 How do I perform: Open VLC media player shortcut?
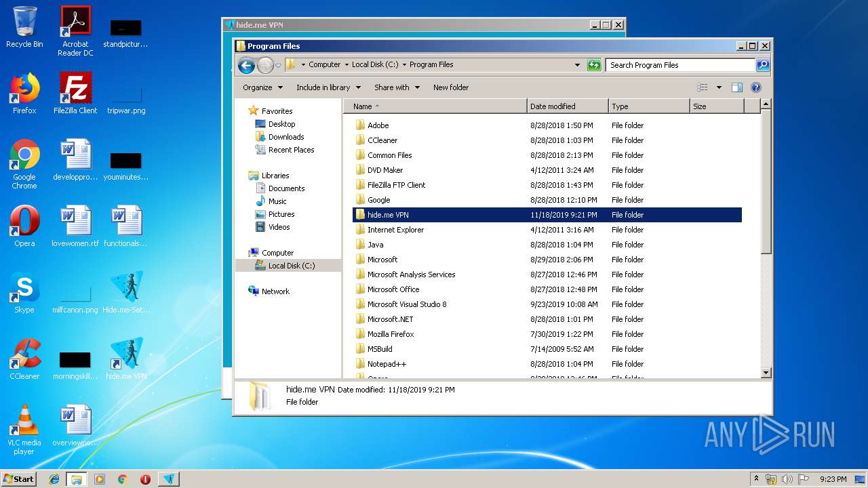point(24,430)
